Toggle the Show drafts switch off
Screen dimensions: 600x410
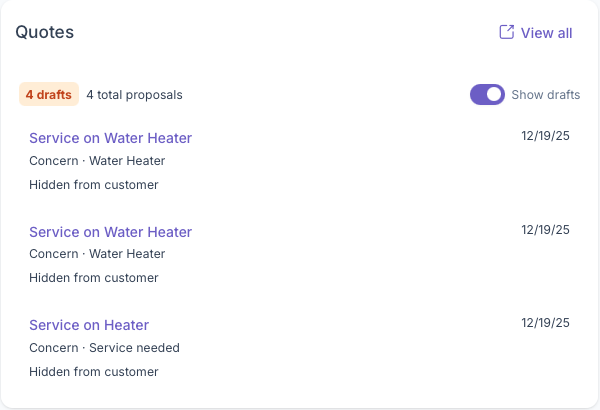pyautogui.click(x=487, y=95)
